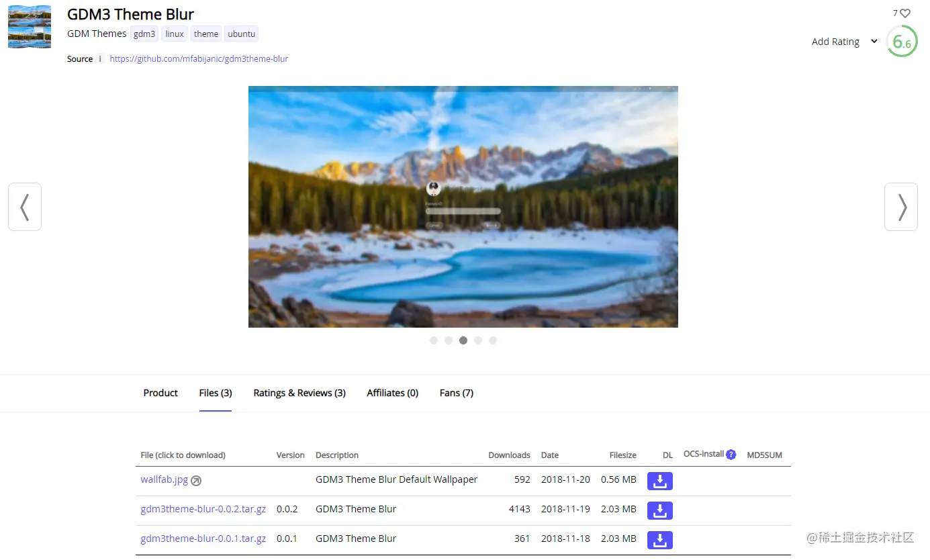Click the 592 downloads cell
This screenshot has width=930, height=560.
point(522,479)
